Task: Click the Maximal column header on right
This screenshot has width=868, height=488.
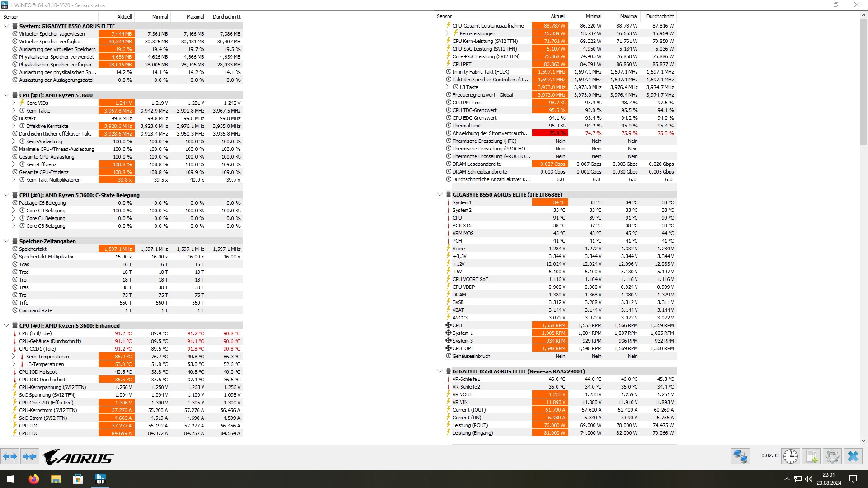Action: [628, 16]
